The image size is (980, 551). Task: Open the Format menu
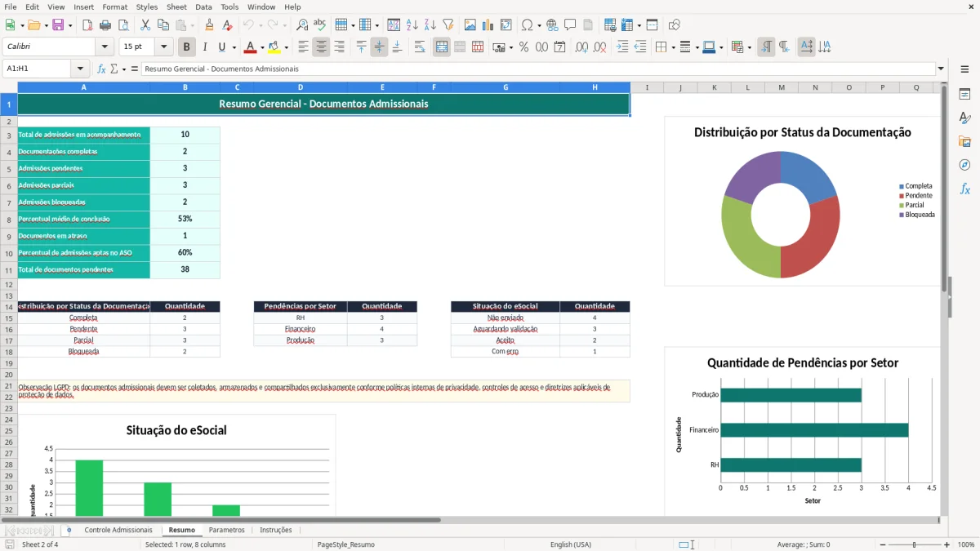[114, 7]
